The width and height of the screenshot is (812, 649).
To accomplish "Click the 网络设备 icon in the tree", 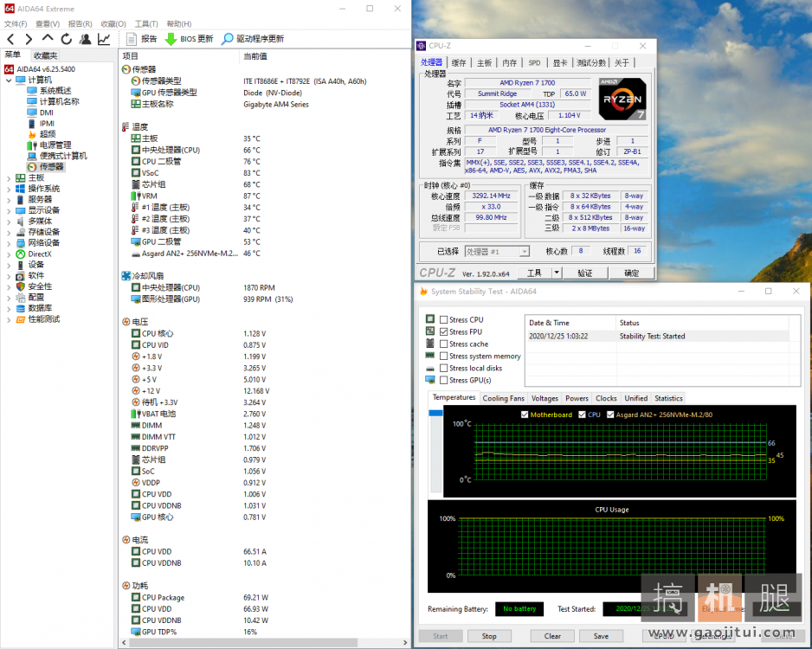I will (x=21, y=243).
